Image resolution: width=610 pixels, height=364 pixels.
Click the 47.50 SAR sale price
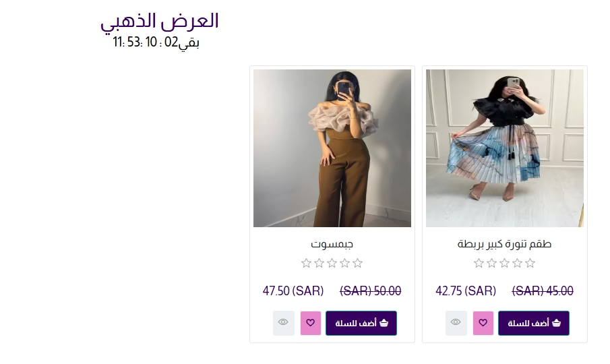click(x=293, y=291)
